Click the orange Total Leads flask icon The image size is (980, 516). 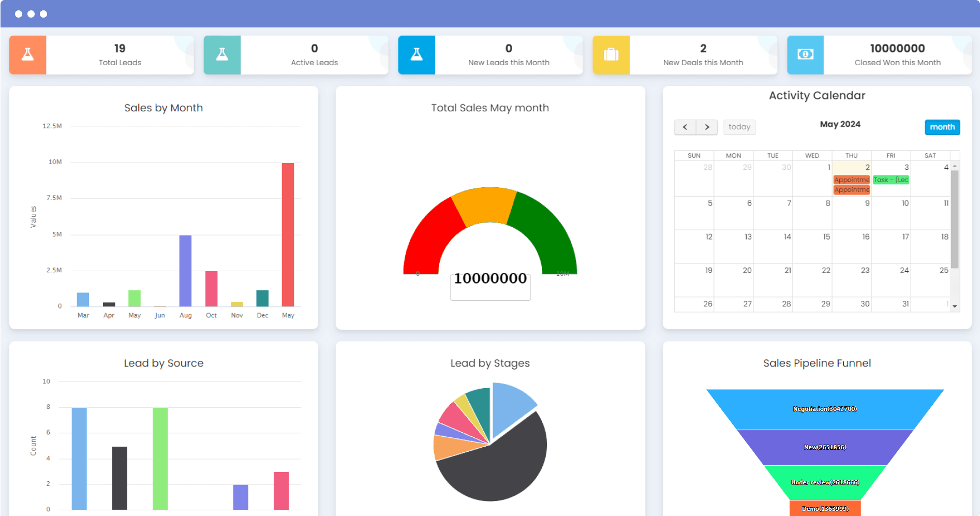[x=28, y=55]
